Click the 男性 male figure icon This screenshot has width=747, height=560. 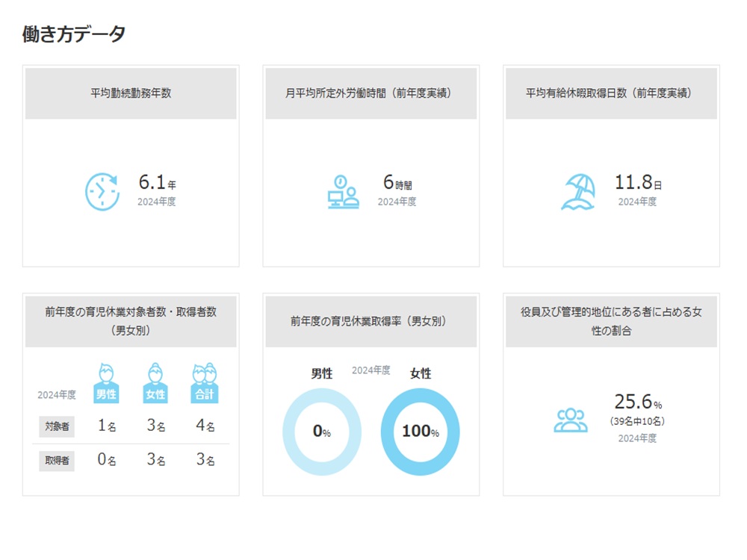pos(107,383)
